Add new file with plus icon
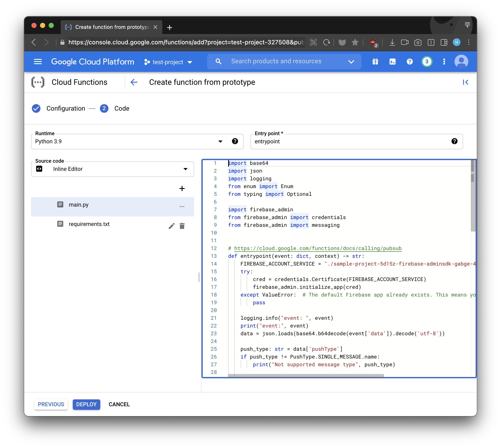Image resolution: width=501 pixels, height=448 pixels. point(182,188)
